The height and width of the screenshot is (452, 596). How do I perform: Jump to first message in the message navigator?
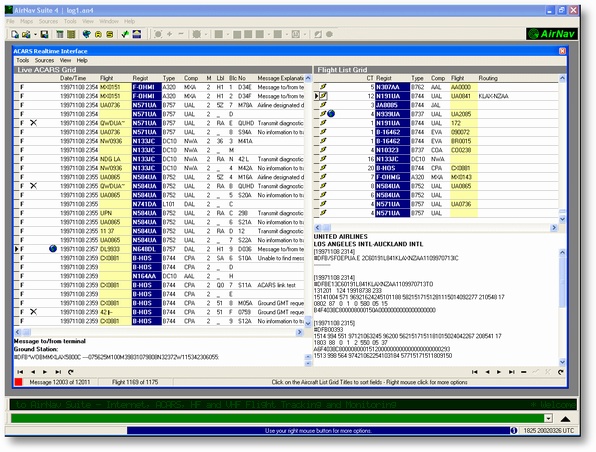point(20,372)
